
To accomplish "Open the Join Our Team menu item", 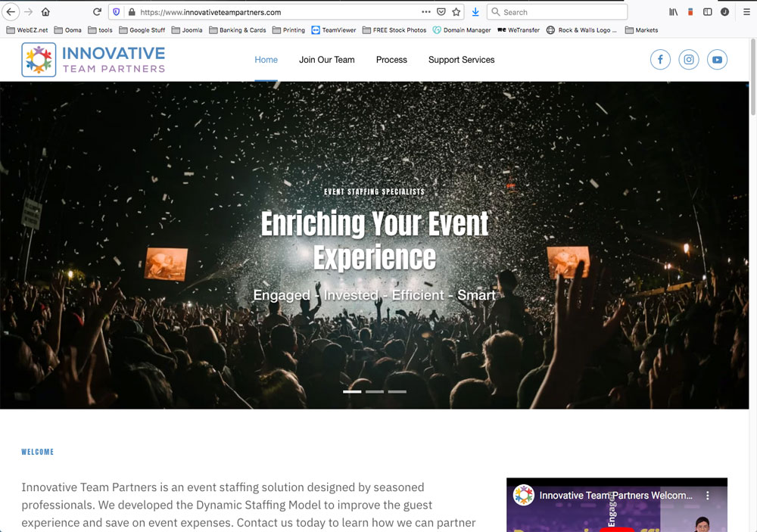I will point(326,60).
